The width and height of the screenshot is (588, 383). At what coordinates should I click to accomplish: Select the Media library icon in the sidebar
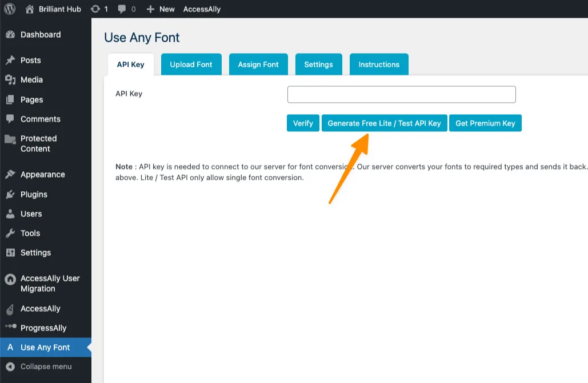[13, 80]
